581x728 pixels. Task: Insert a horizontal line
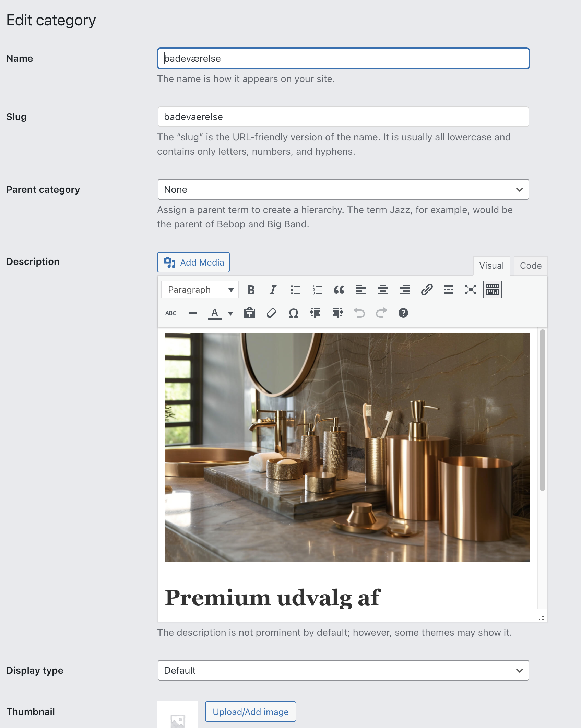click(193, 313)
